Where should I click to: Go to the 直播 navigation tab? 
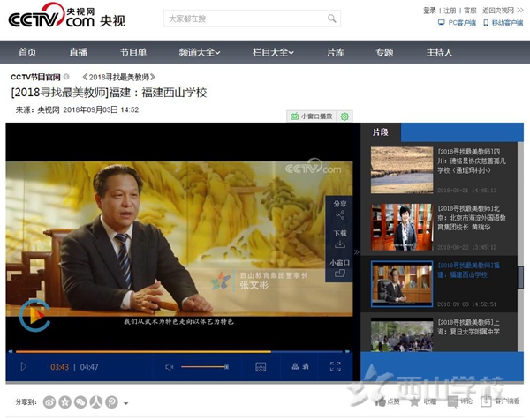tap(79, 52)
